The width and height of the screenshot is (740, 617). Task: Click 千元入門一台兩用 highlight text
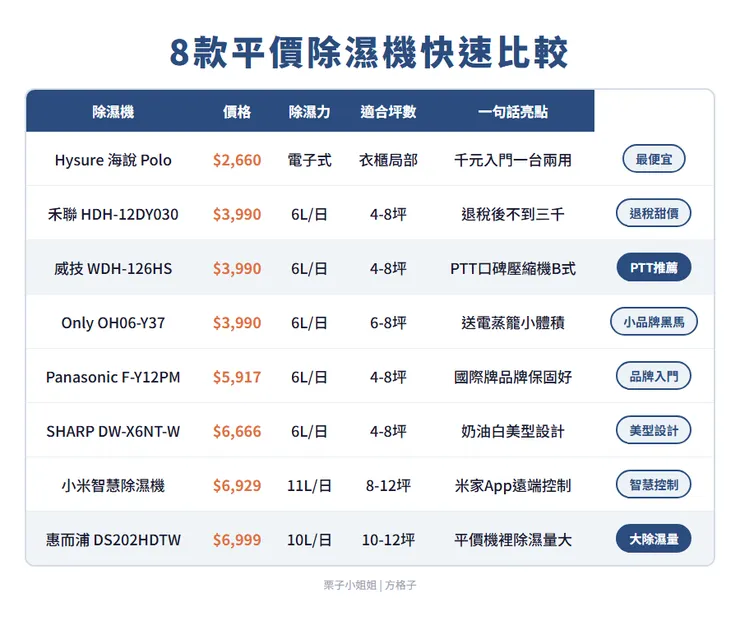pyautogui.click(x=513, y=160)
